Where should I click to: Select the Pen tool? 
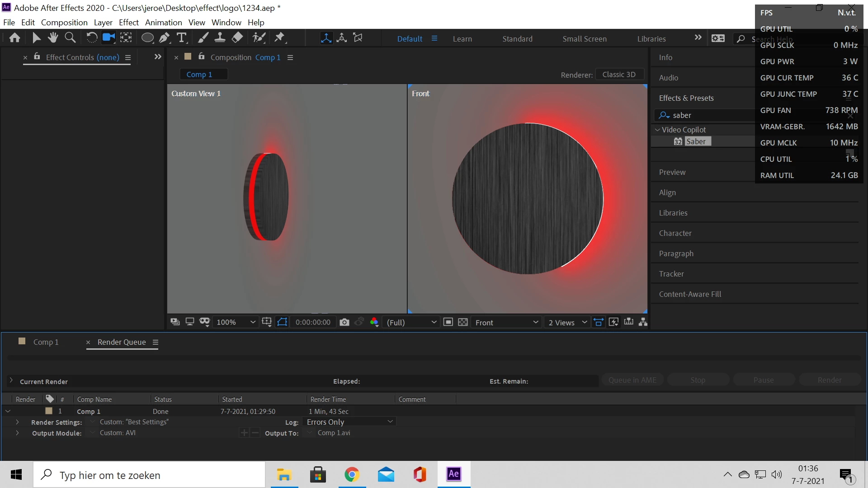[x=165, y=38]
